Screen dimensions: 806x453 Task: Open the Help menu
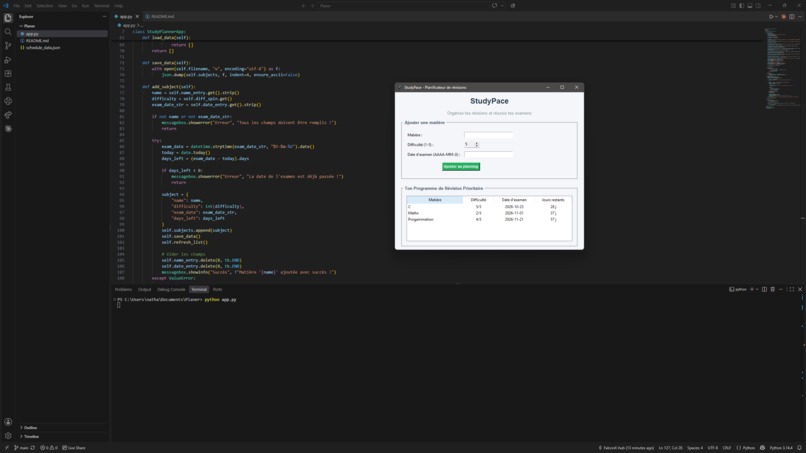pos(118,6)
